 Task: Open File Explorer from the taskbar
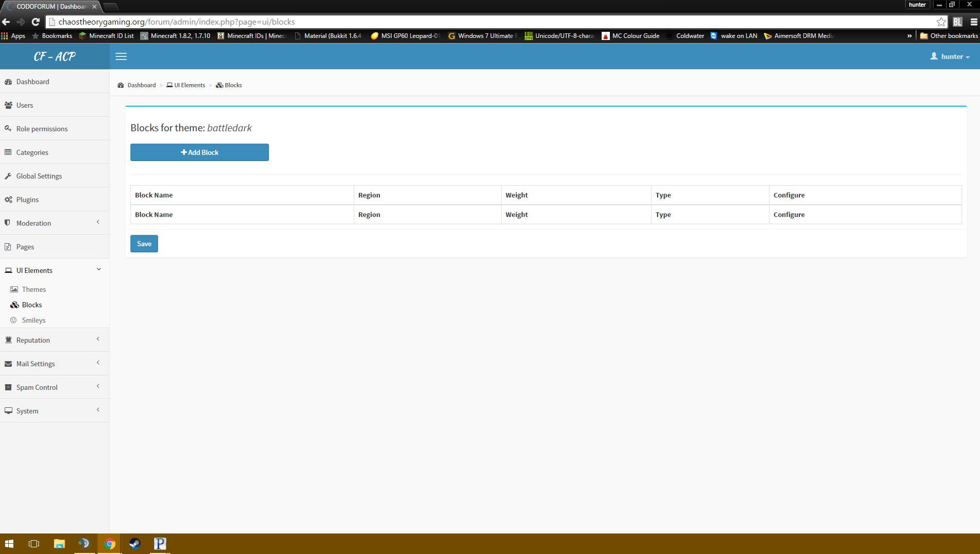[x=60, y=544]
